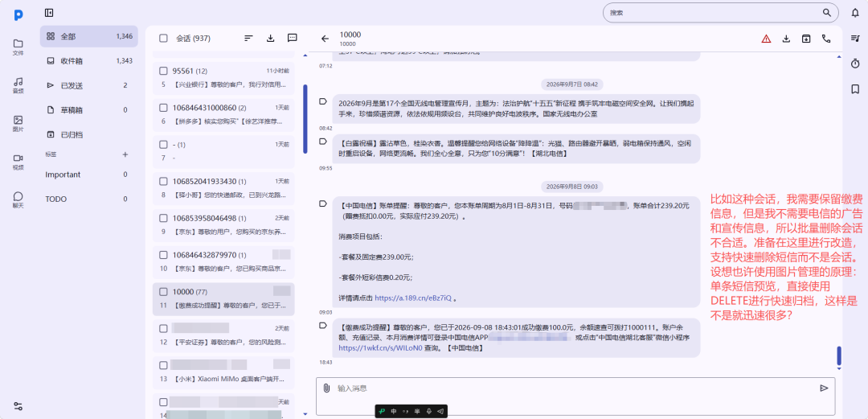
Task: Open 已发送 sent folder
Action: [x=88, y=85]
